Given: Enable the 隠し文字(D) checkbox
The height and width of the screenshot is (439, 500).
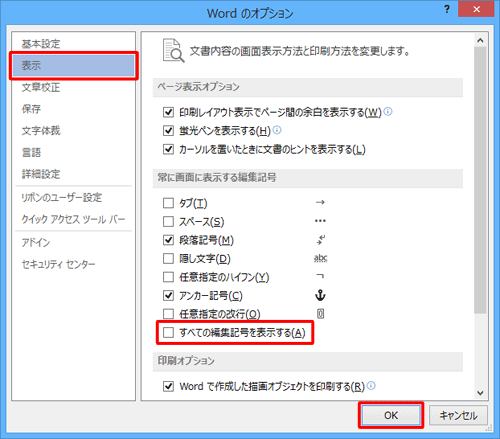Looking at the screenshot, I should pyautogui.click(x=168, y=258).
